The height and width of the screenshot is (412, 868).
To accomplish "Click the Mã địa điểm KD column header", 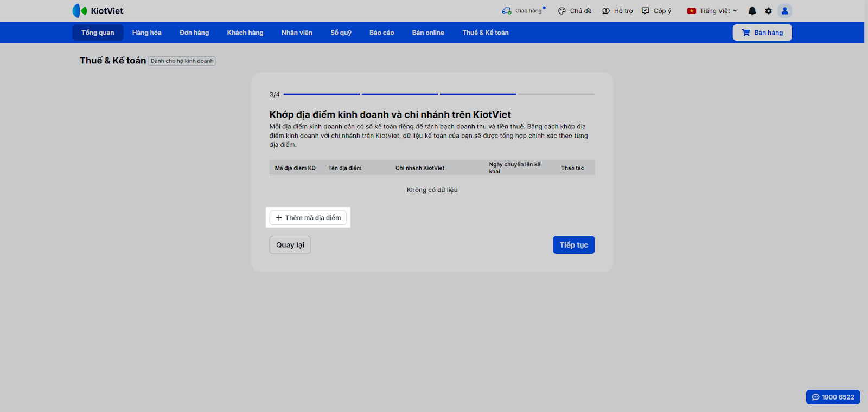I will (x=295, y=168).
